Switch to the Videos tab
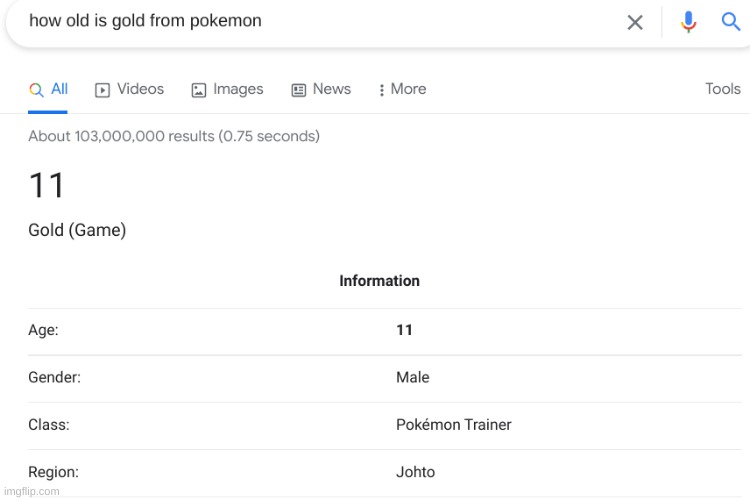This screenshot has height=500, width=750. point(129,89)
